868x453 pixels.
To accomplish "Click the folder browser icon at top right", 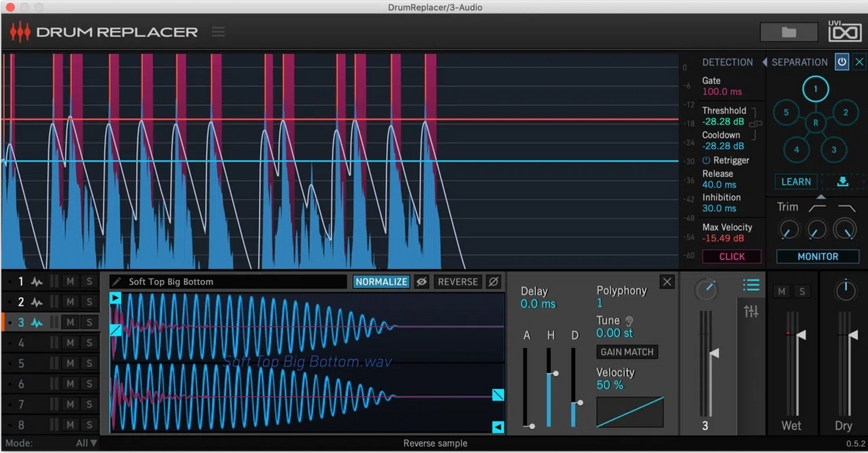I will pos(788,32).
